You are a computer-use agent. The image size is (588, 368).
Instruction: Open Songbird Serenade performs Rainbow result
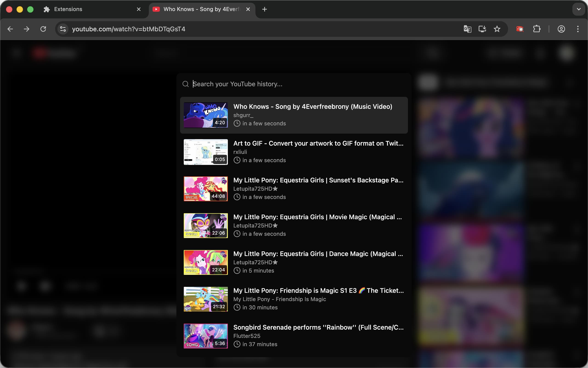294,336
